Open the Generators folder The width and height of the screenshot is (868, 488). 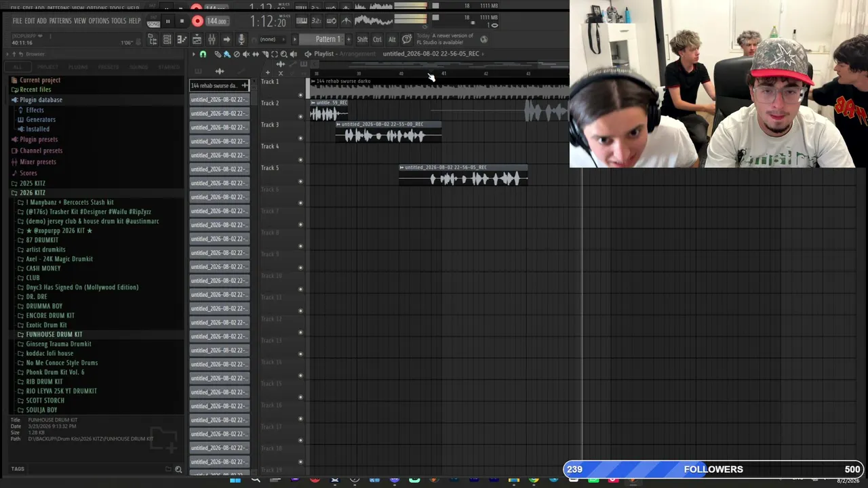click(41, 119)
